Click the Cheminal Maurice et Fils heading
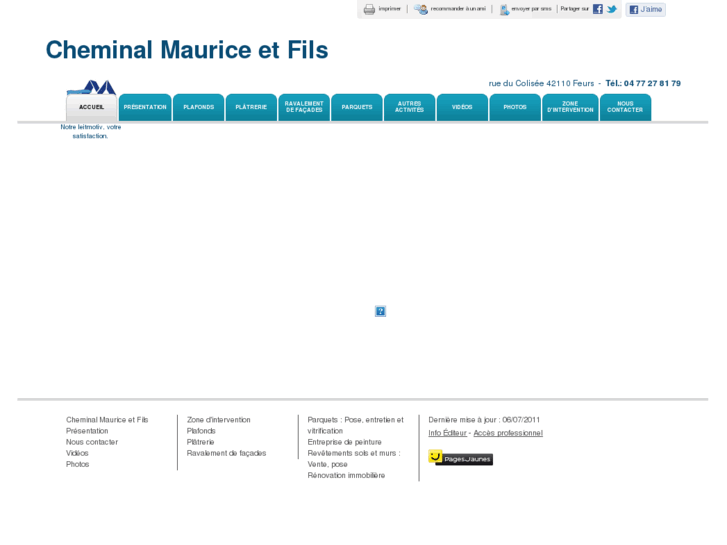Screen dimensions: 727x545 point(187,50)
